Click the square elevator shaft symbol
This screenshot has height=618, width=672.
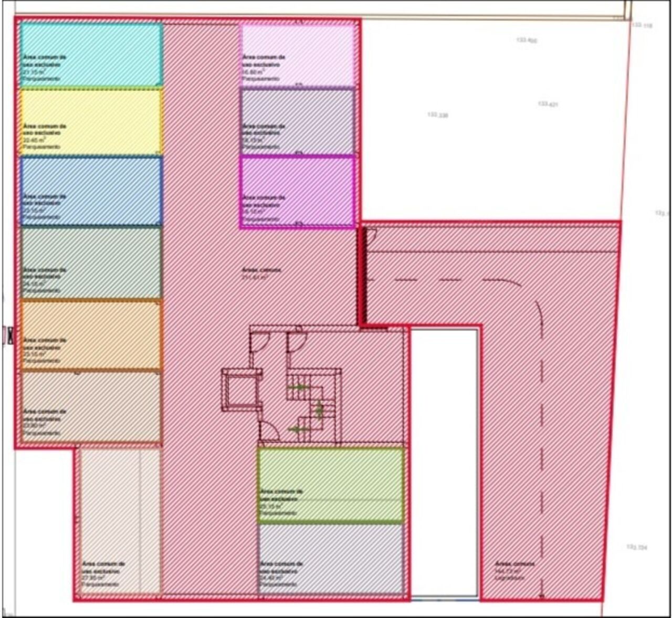click(x=241, y=390)
